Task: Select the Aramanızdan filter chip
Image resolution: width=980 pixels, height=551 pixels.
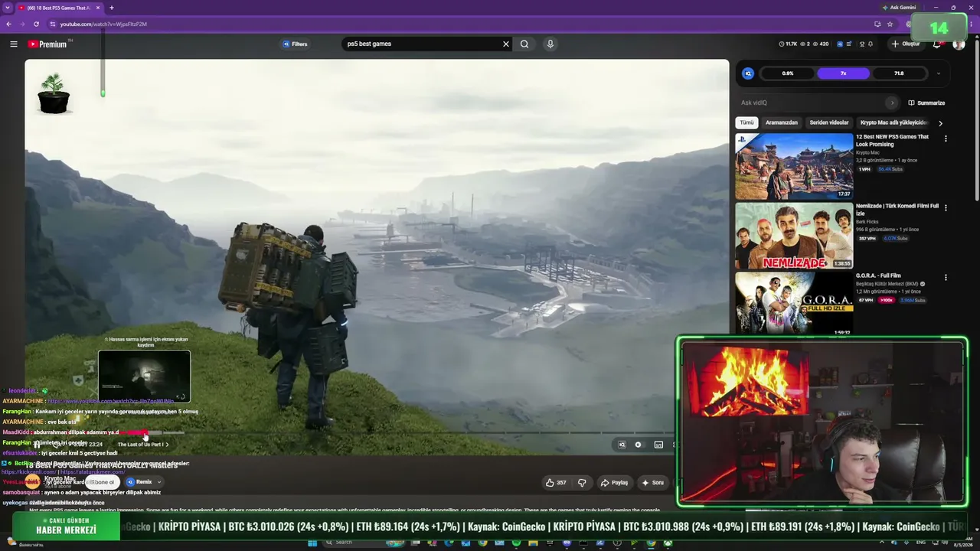Action: tap(782, 122)
